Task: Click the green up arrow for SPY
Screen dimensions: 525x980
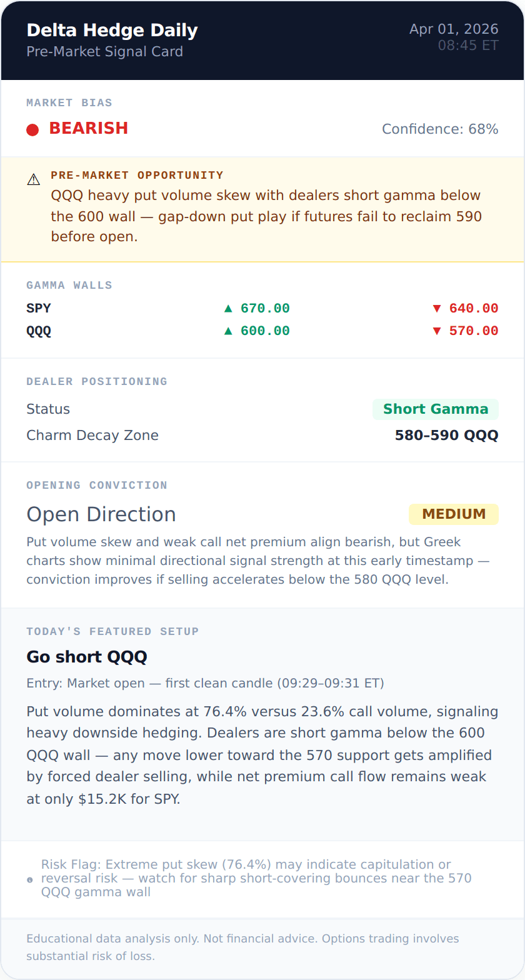Action: (228, 308)
